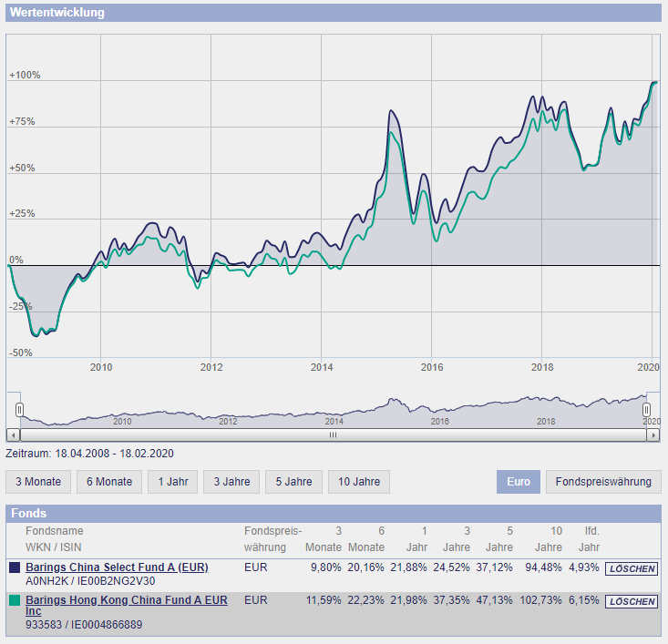The width and height of the screenshot is (668, 644).
Task: Click the dark blue swatch for China Select Fund
Action: pyautogui.click(x=15, y=567)
